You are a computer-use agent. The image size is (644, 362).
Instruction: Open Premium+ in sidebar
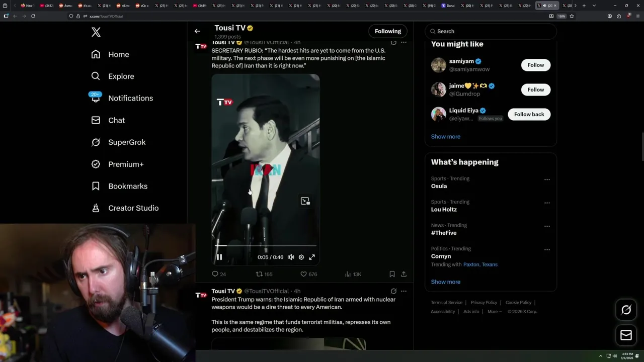click(117, 164)
